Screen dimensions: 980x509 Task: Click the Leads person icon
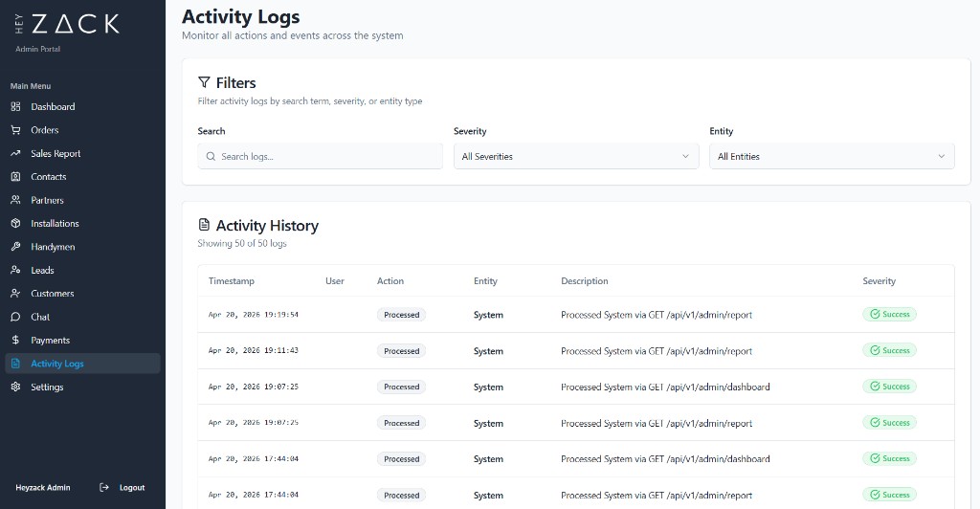(x=15, y=271)
